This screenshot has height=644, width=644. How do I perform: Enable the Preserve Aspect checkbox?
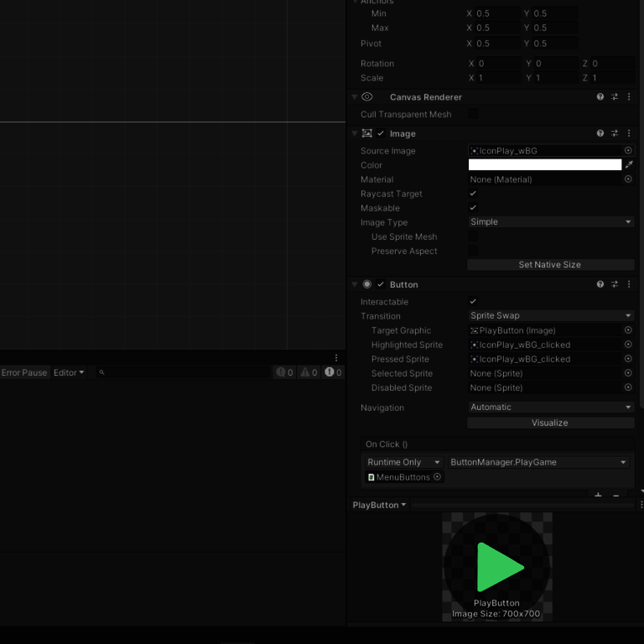click(x=473, y=251)
